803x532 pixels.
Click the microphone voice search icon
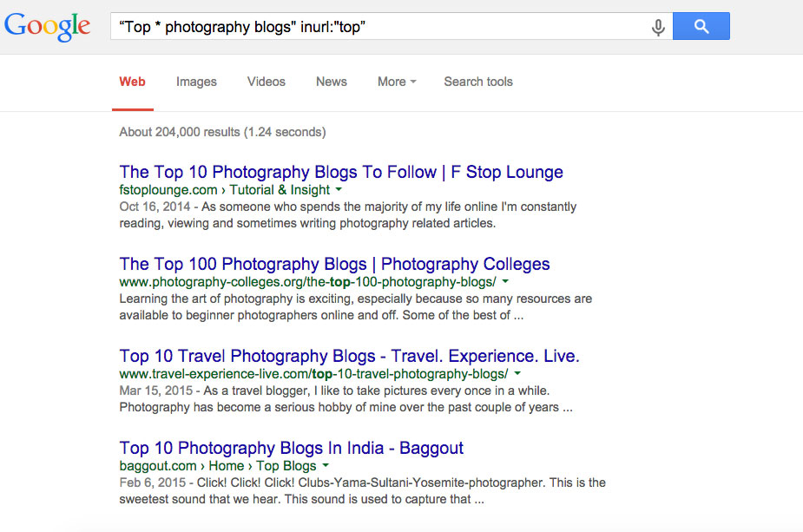click(658, 27)
